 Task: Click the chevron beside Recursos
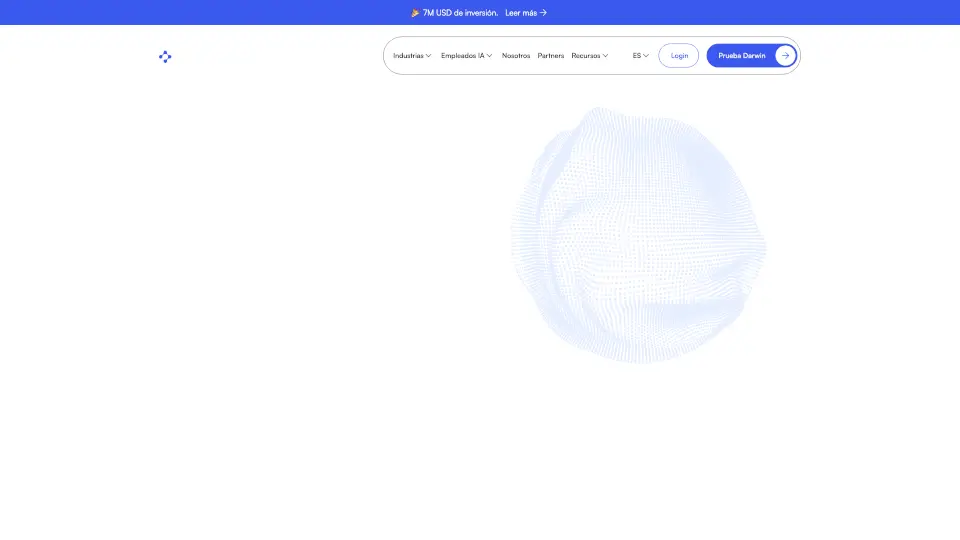point(605,56)
